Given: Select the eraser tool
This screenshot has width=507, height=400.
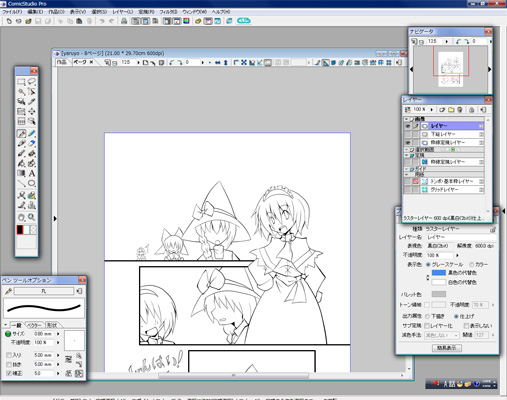Looking at the screenshot, I should coord(32,143).
